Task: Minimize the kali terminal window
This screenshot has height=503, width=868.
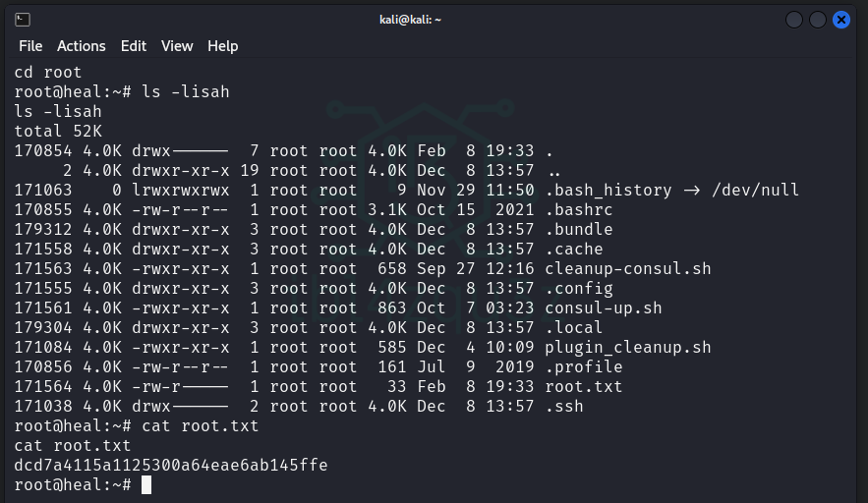Action: point(794,20)
